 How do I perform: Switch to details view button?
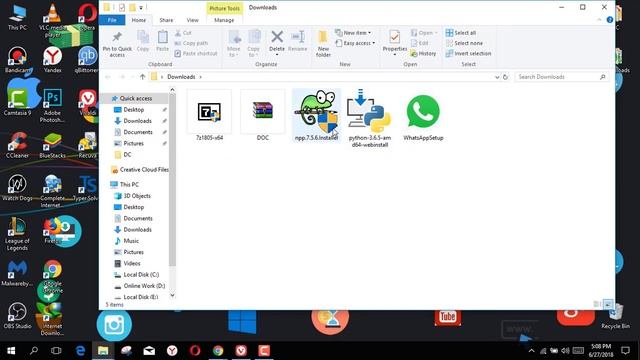[x=597, y=304]
